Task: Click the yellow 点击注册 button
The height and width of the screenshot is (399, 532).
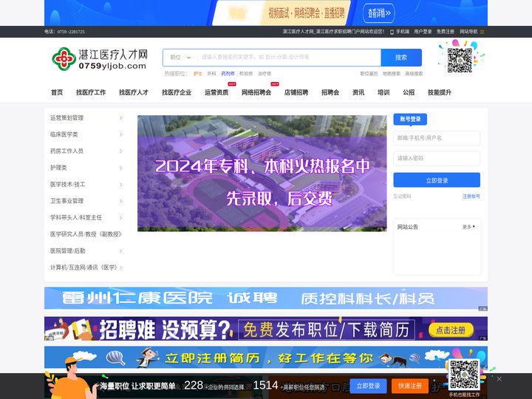Action: click(x=451, y=330)
